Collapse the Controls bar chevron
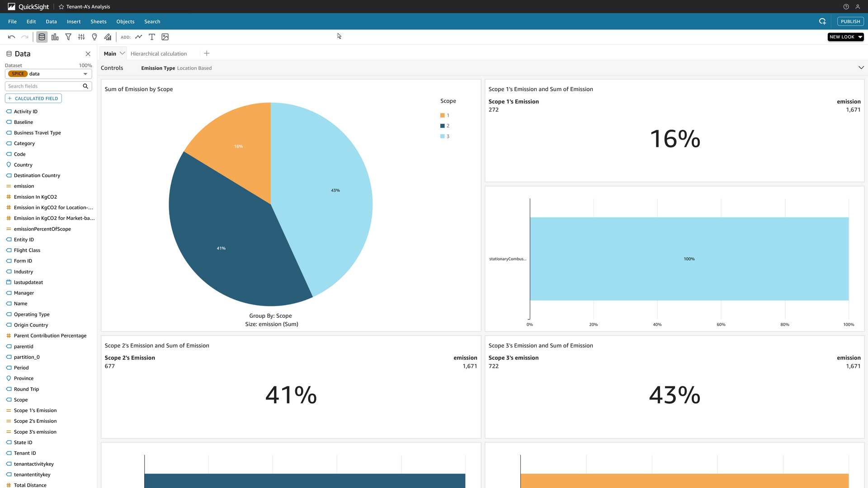The width and height of the screenshot is (868, 488). tap(861, 68)
